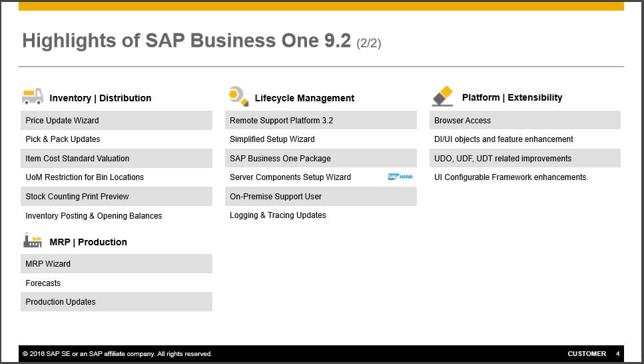The width and height of the screenshot is (644, 364).
Task: Click Remote Support Platform 3.2 row
Action: click(x=321, y=121)
